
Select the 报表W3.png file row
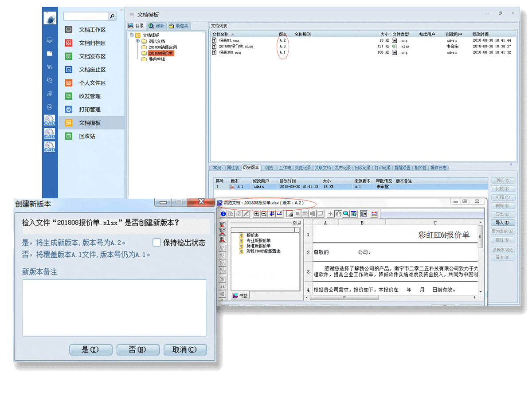pos(363,40)
